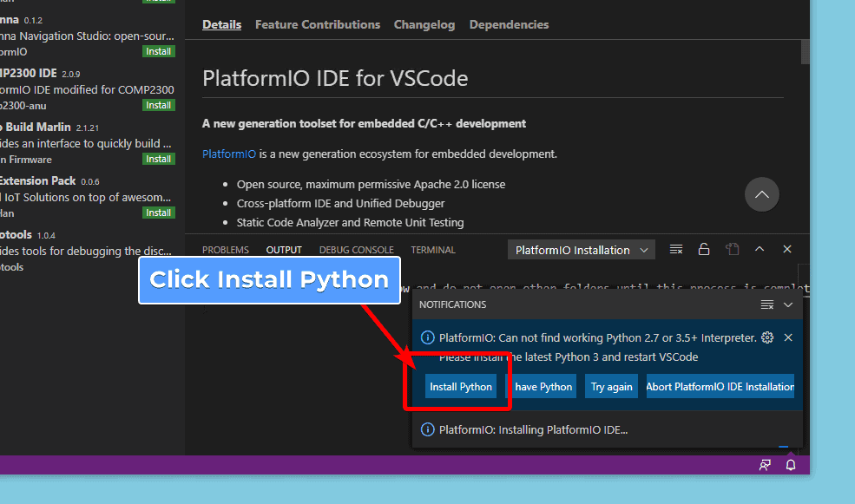This screenshot has width=855, height=504.
Task: Open the output log in editor icon
Action: 732,249
